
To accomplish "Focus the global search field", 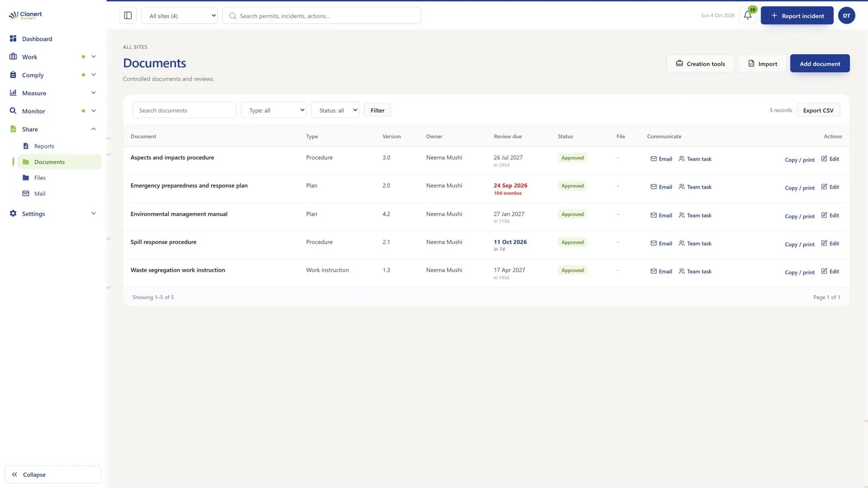I will pyautogui.click(x=322, y=16).
